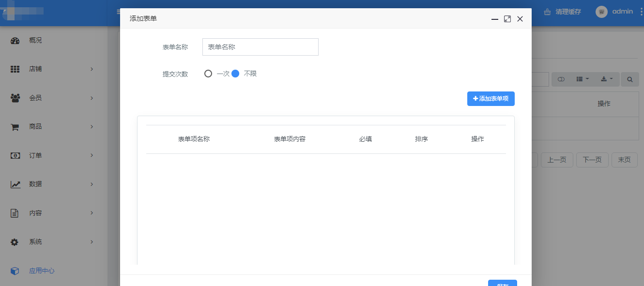Image resolution: width=644 pixels, height=286 pixels.
Task: Click the 数据 chart icon
Action: pyautogui.click(x=15, y=184)
